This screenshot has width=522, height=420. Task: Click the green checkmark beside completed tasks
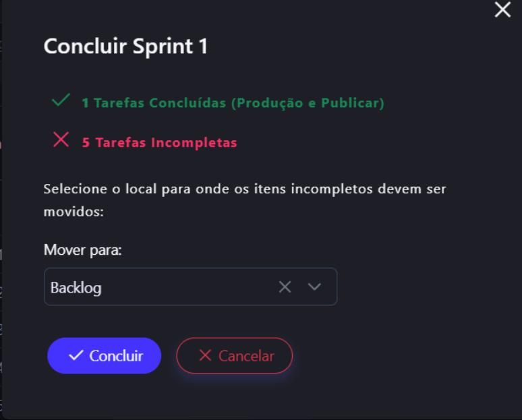point(61,101)
